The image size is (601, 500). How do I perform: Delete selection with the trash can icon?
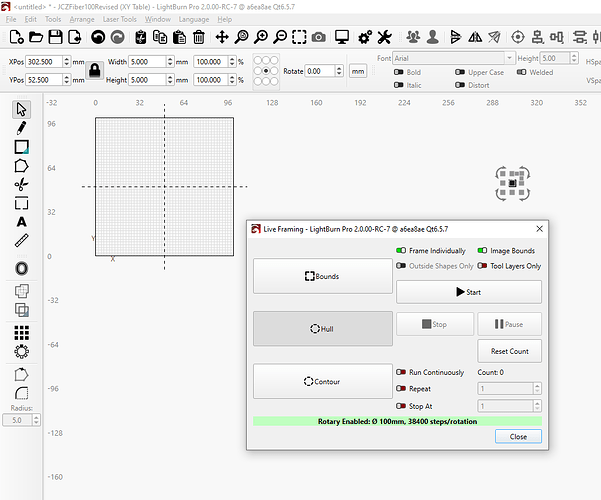199,37
